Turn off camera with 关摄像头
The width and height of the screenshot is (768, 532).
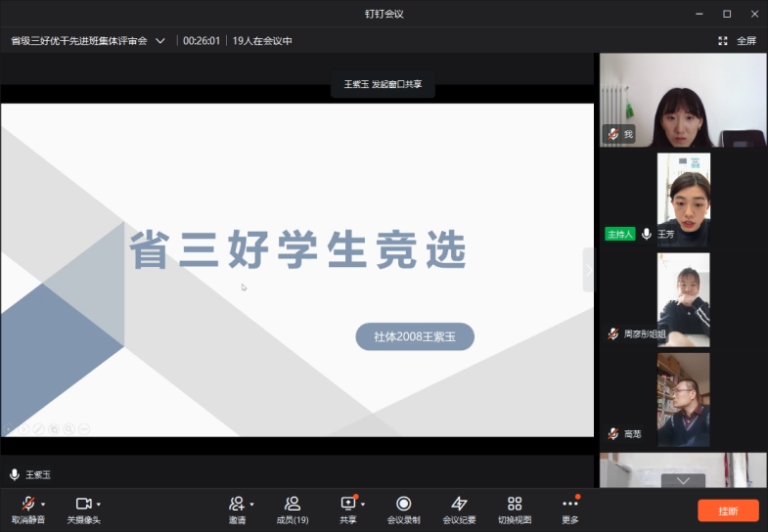click(x=83, y=509)
